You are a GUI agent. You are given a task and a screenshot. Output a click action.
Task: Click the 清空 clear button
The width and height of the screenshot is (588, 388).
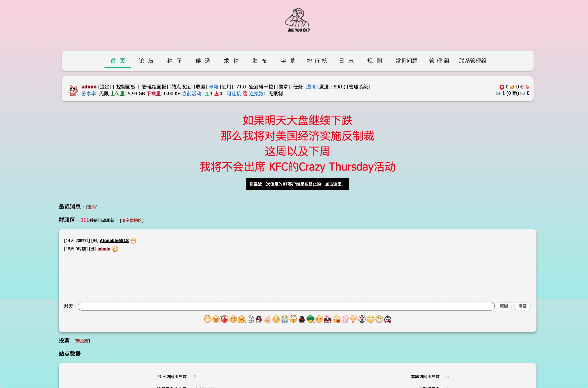(x=522, y=306)
